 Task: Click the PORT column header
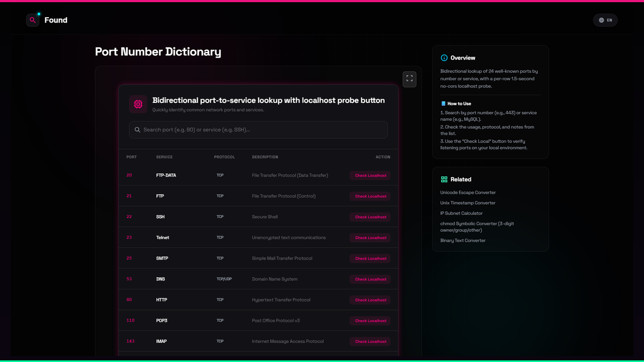[x=131, y=157]
